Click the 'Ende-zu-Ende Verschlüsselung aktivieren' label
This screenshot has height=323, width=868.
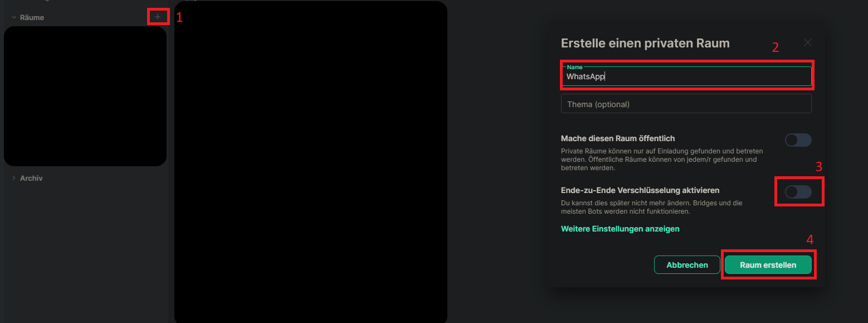640,190
